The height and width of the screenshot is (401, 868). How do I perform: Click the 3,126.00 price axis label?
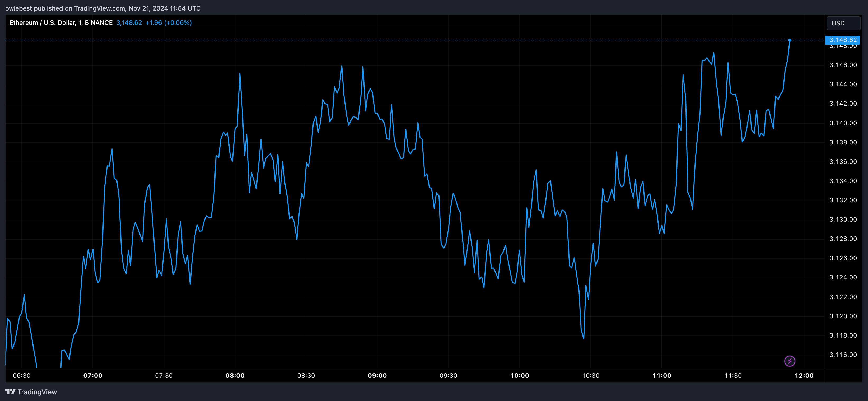[843, 258]
